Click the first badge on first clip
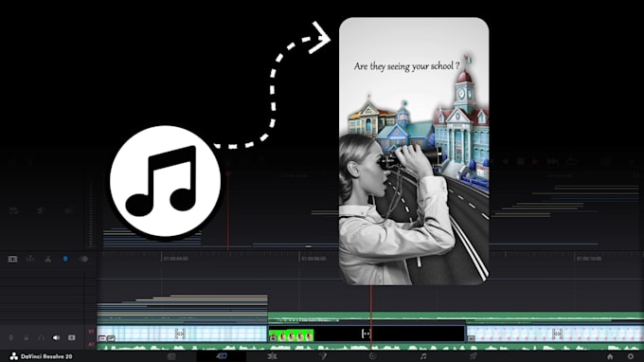 102,338
